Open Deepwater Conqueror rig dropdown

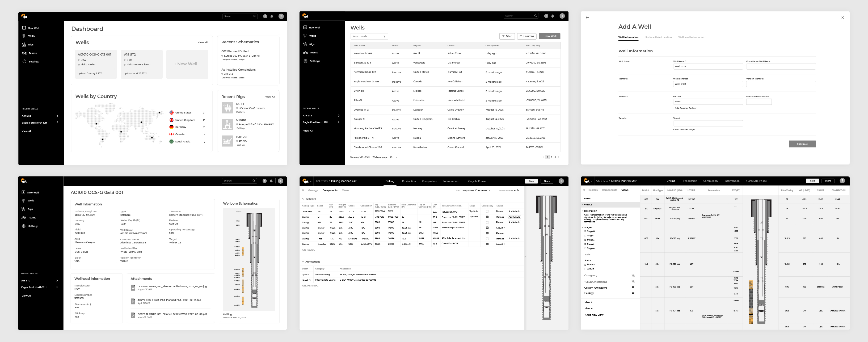click(476, 190)
